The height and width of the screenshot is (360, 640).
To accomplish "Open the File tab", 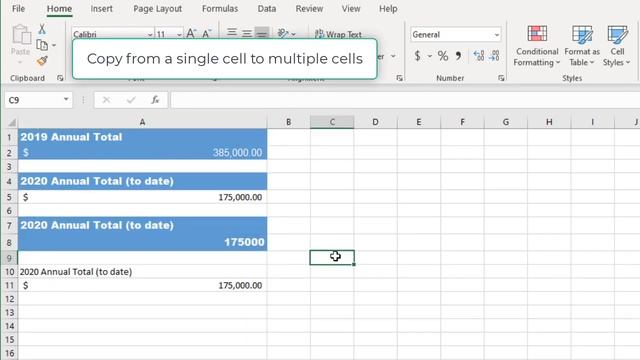I will pos(18,9).
